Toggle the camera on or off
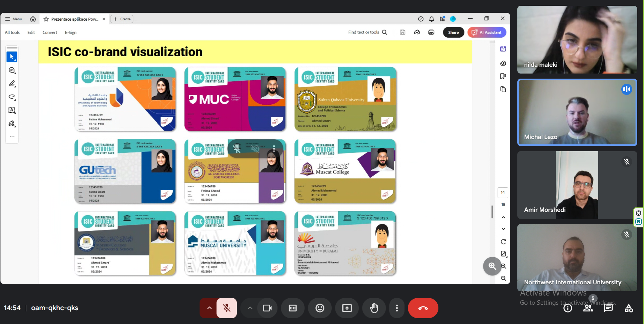This screenshot has width=644, height=324. (x=267, y=308)
